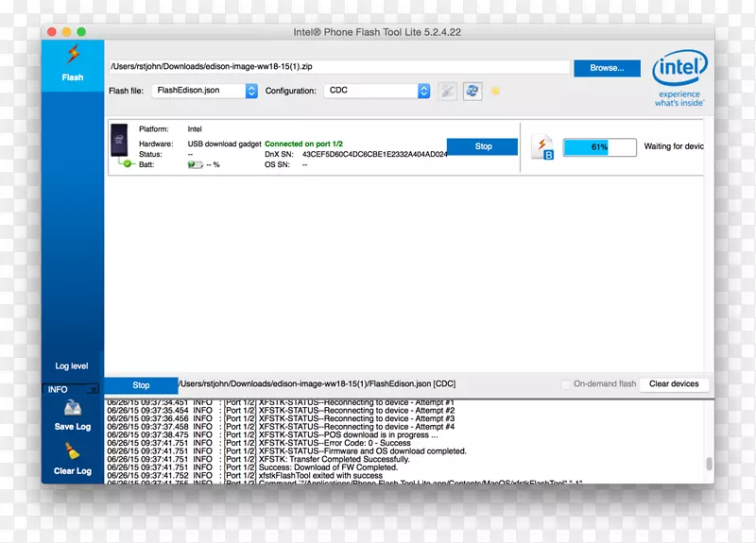
Task: Click 'Connected on port 1/2' text
Action: [303, 144]
